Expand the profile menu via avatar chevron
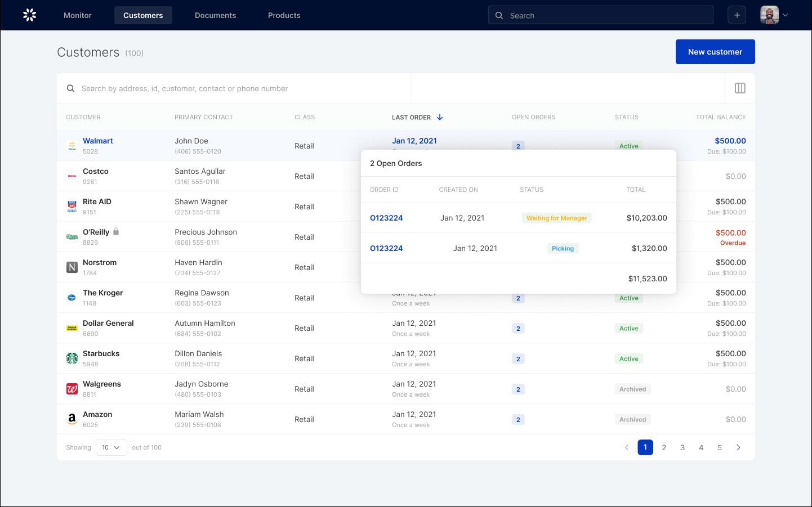This screenshot has width=812, height=507. click(x=785, y=15)
